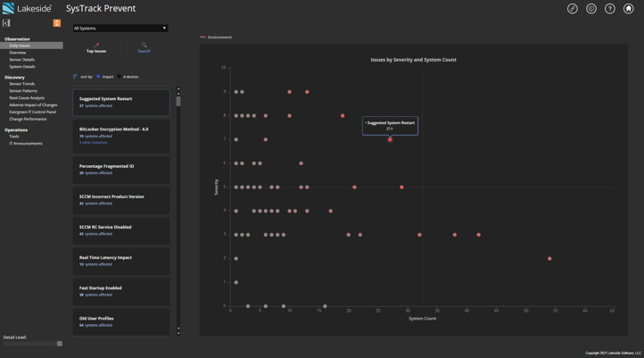
Task: Open the feedback chat bubble icon
Action: point(591,9)
